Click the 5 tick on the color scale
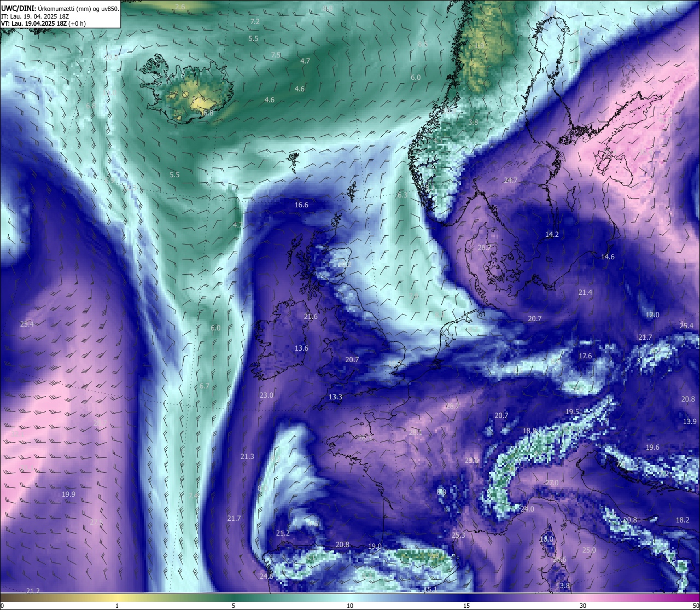 (x=234, y=606)
